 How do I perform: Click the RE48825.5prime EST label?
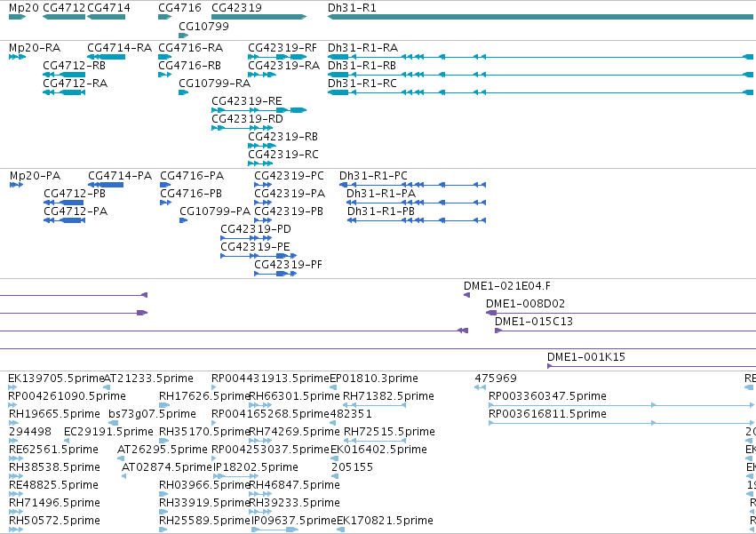(53, 485)
